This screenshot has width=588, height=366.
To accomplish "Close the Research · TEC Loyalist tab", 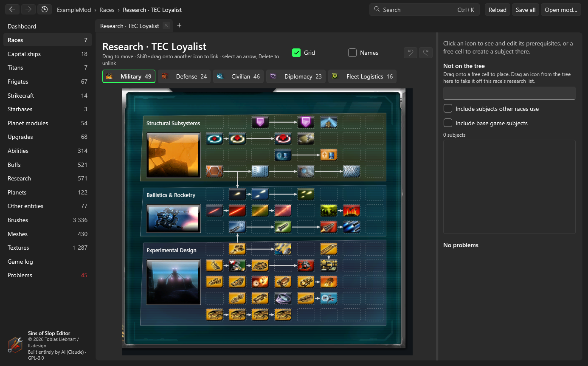I will tap(166, 25).
